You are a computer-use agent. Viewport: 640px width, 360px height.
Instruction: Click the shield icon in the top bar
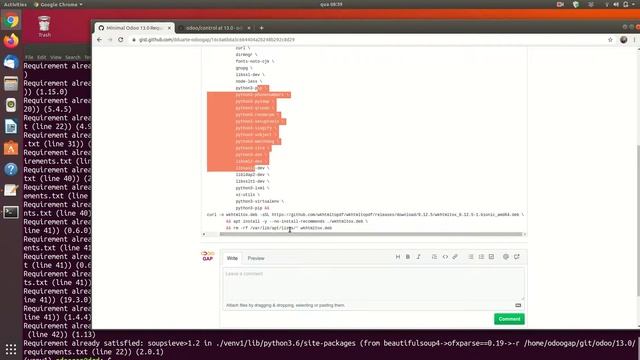[576, 4]
